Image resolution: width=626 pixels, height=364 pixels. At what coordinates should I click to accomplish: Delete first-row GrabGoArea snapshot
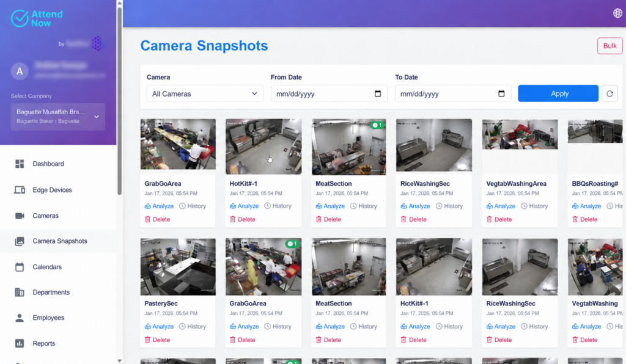[x=157, y=219]
